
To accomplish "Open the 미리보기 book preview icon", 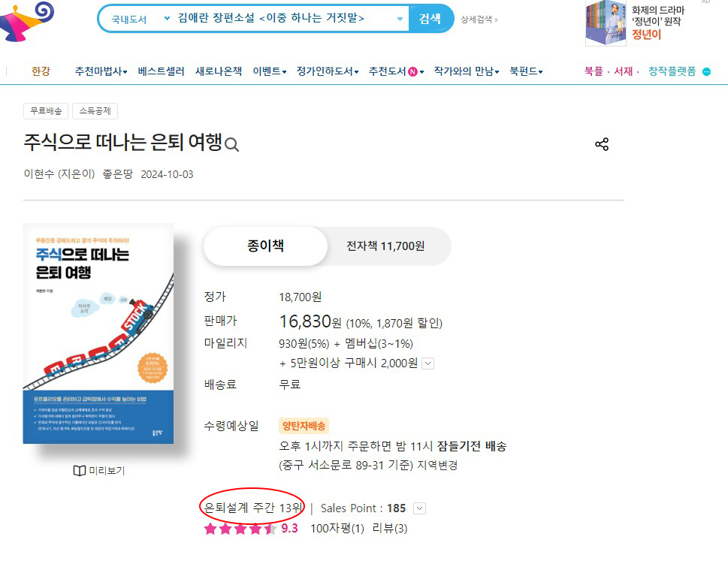I will (x=80, y=471).
